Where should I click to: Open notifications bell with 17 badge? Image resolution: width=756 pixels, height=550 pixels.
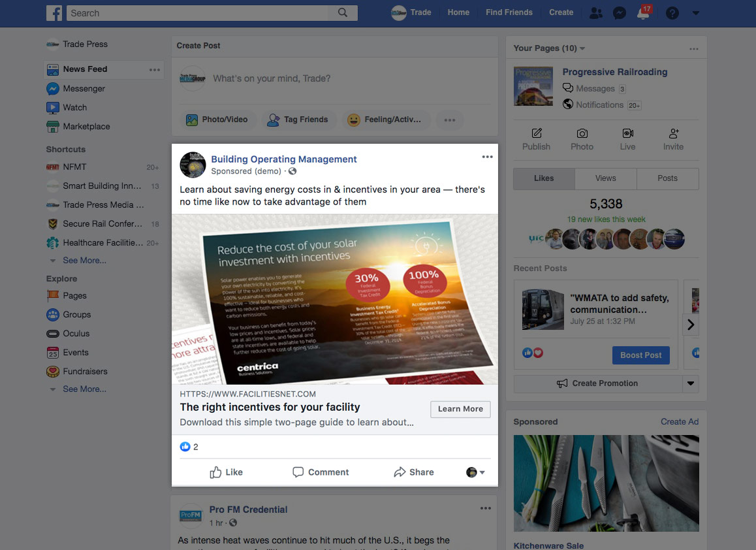pos(644,12)
